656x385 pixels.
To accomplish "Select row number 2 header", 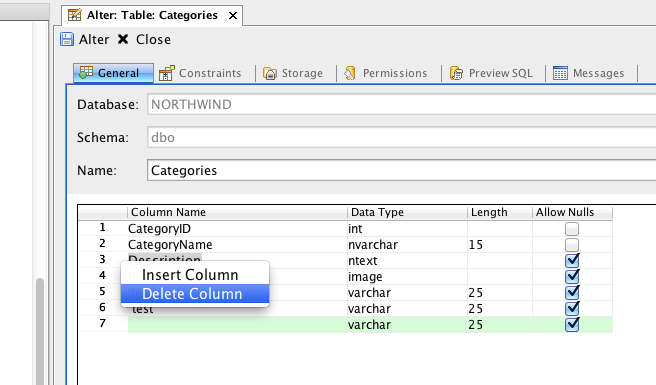I will point(102,244).
